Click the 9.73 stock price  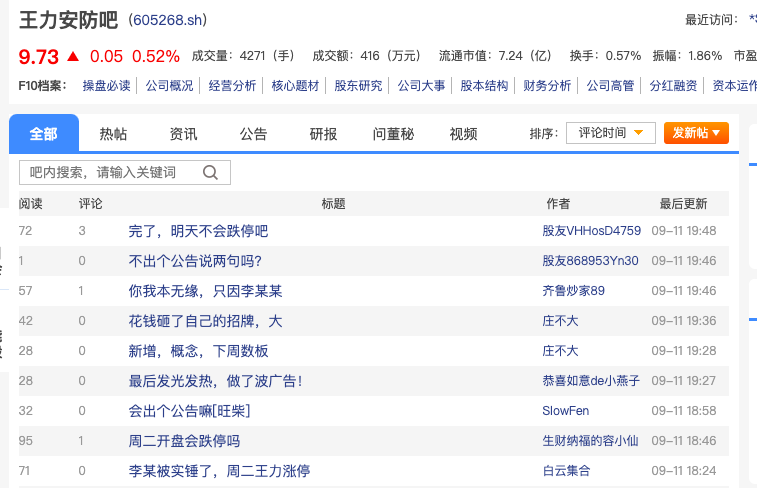(39, 57)
